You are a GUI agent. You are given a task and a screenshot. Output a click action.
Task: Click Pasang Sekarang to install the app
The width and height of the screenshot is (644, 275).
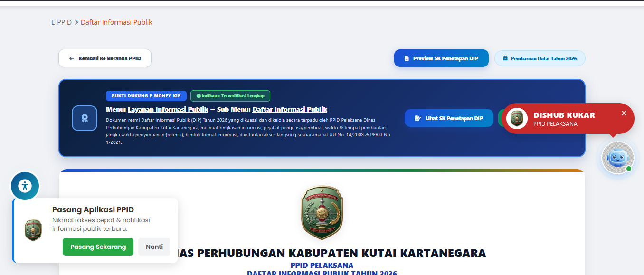98,247
